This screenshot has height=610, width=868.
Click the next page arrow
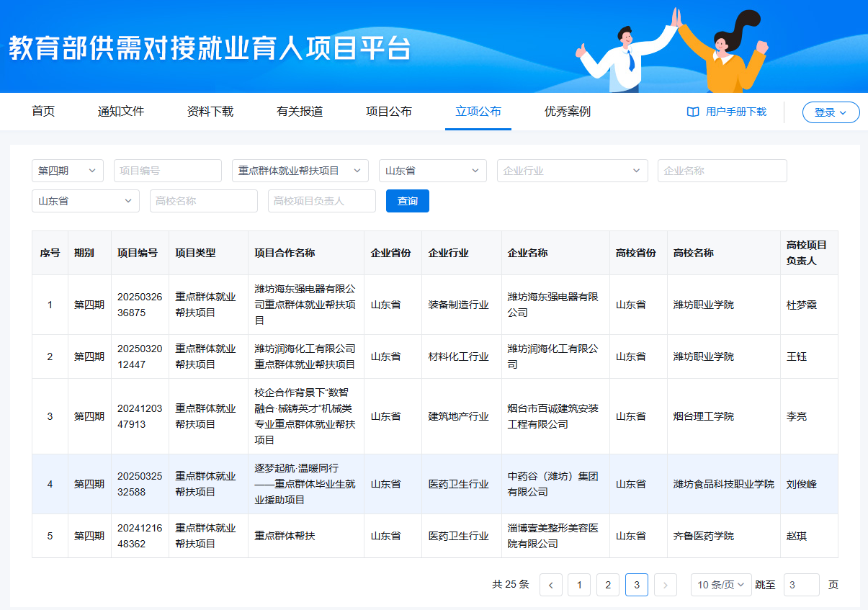[x=665, y=585]
